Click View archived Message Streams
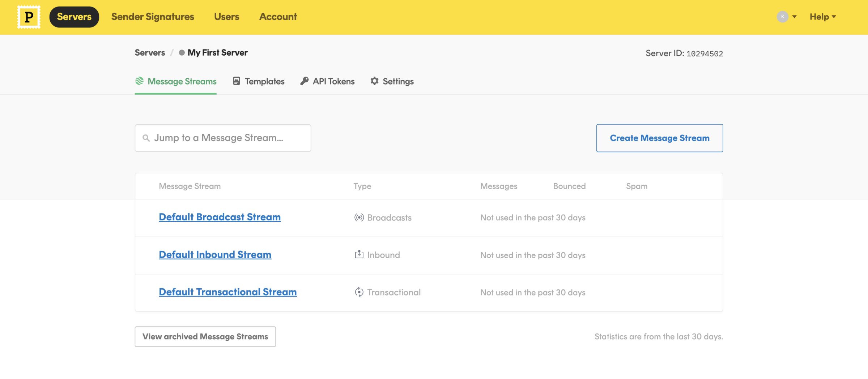868x379 pixels. pos(205,336)
